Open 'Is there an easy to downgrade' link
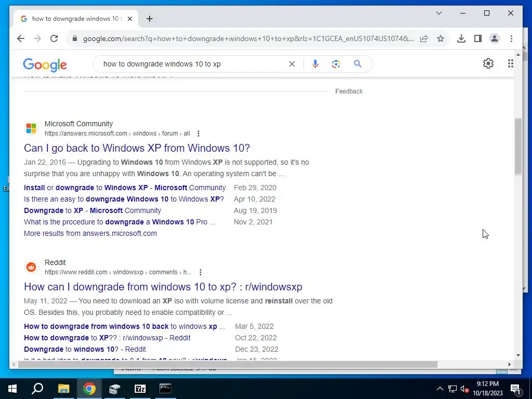532x399 pixels. [124, 199]
